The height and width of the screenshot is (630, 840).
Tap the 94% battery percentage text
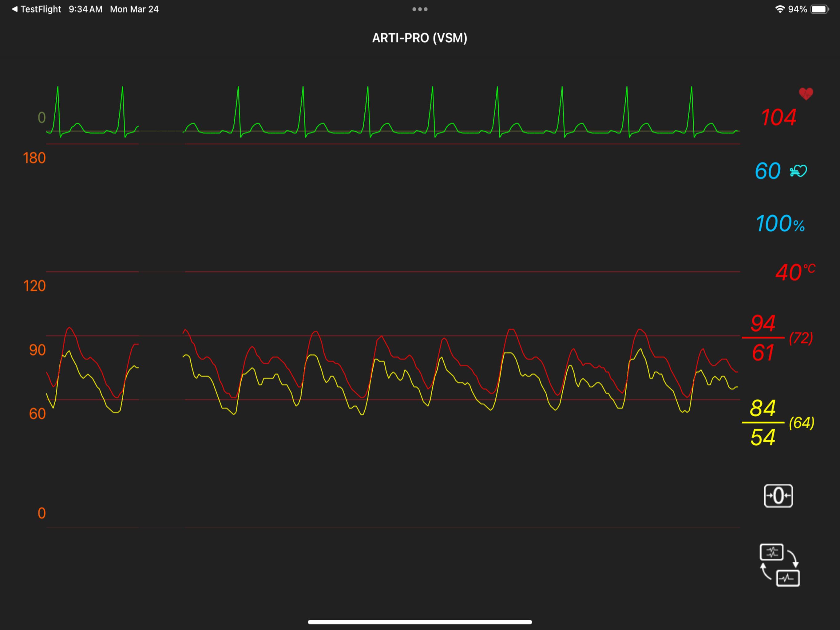(798, 9)
